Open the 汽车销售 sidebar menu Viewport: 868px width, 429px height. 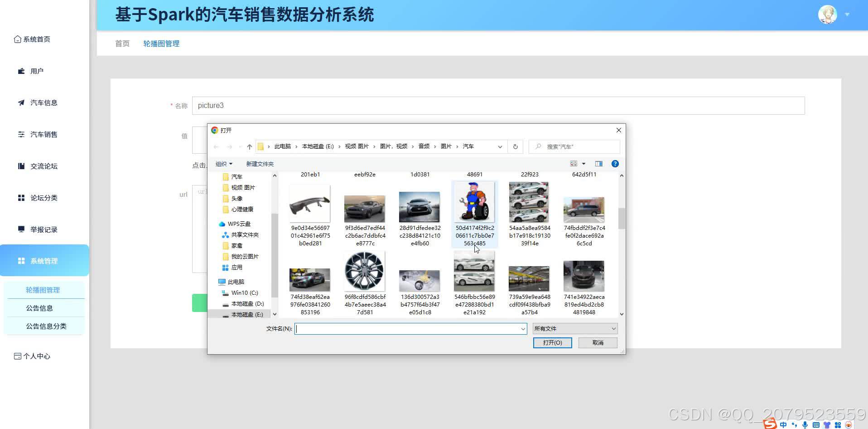click(38, 135)
